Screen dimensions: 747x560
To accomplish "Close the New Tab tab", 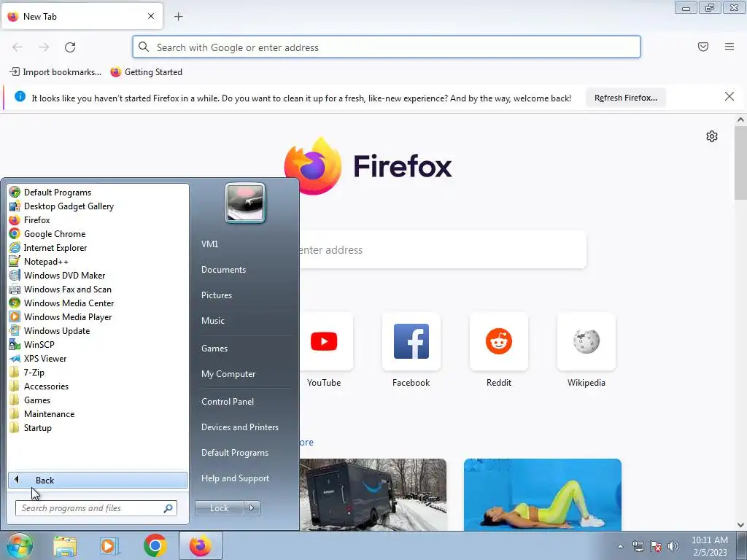I will coord(151,16).
